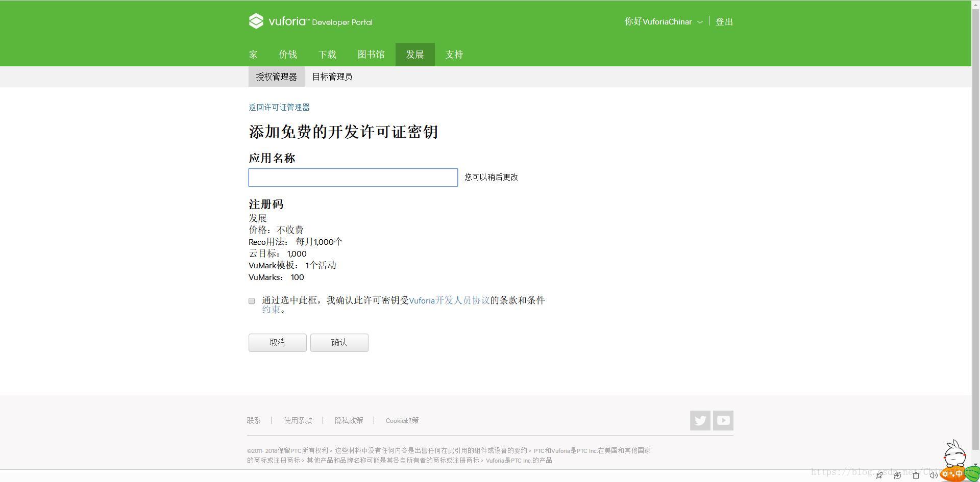Click the circular plus icon in status bar
This screenshot has width=980, height=482.
point(897,475)
